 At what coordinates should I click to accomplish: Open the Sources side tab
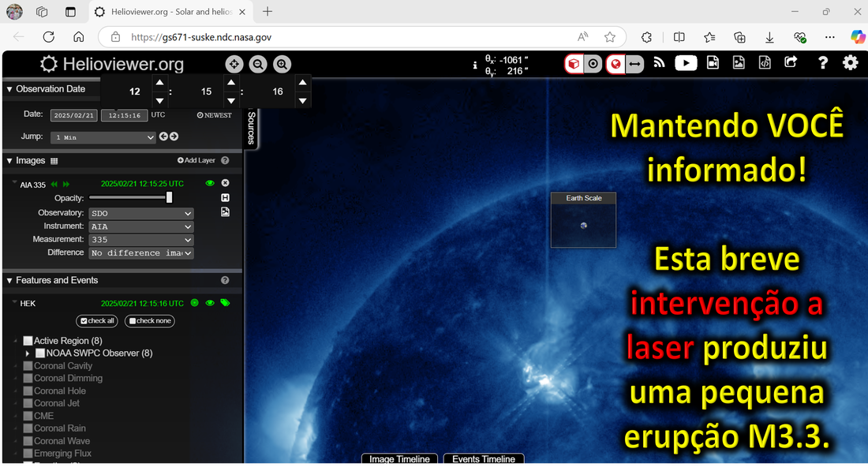pyautogui.click(x=251, y=128)
